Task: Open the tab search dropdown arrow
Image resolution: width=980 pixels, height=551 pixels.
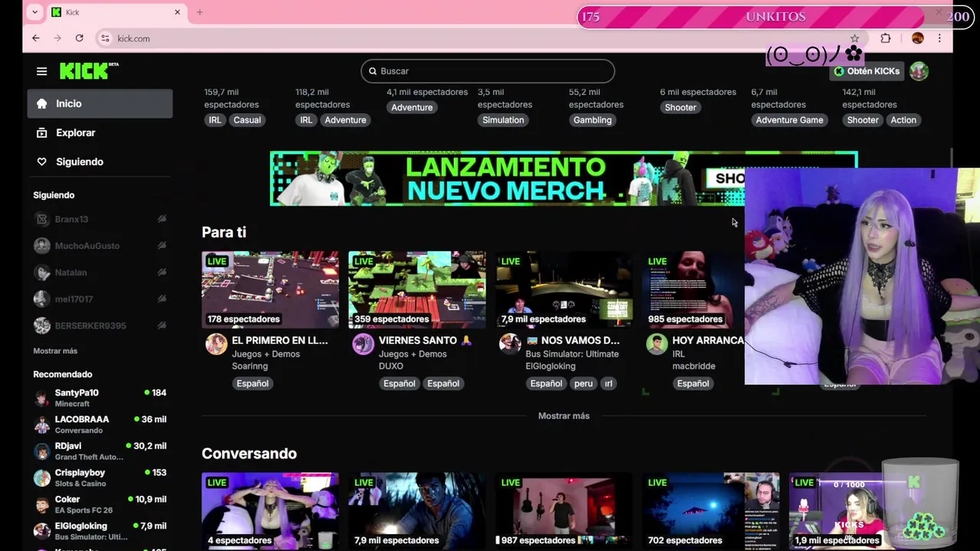Action: point(34,12)
